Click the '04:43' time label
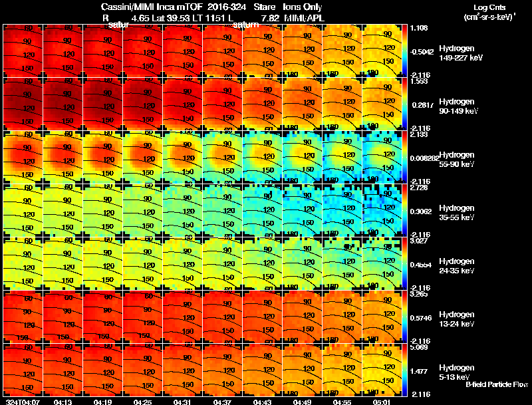 (262, 402)
